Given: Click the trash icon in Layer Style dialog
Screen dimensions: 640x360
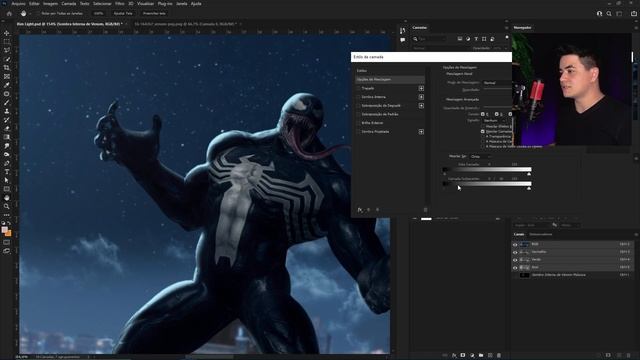Looking at the screenshot, I should coord(425,210).
